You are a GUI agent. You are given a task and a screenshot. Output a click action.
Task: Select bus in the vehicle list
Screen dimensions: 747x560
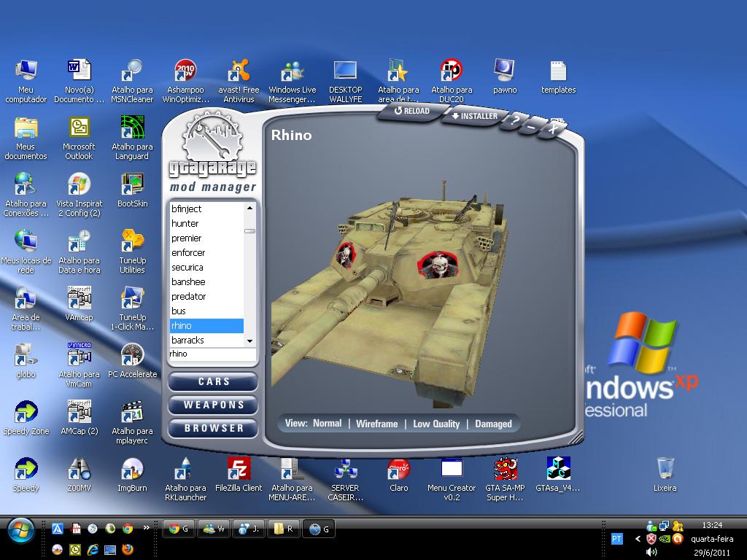[206, 311]
